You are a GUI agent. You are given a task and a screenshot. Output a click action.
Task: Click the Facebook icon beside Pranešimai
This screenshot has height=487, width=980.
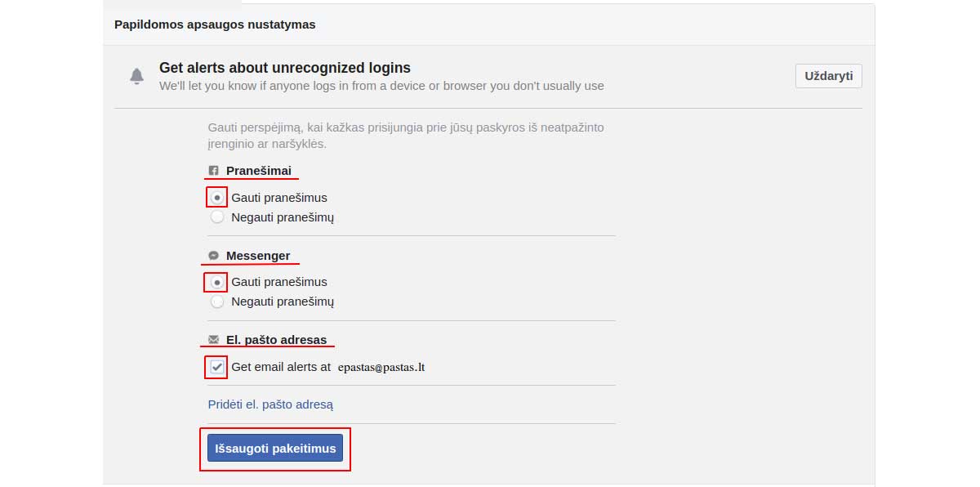point(214,171)
